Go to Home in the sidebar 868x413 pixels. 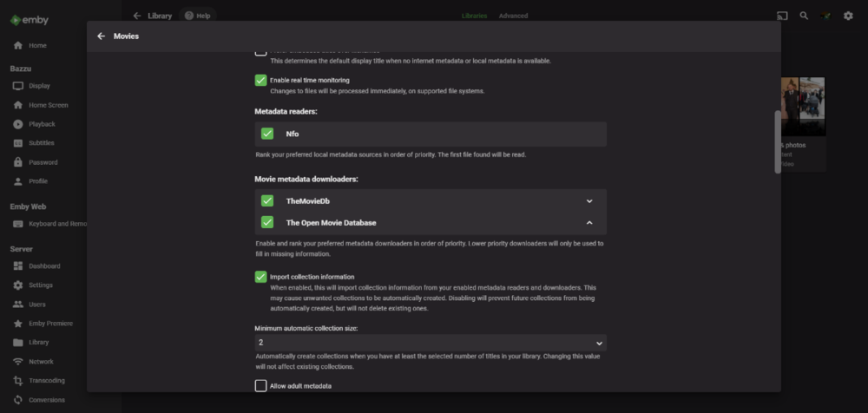37,45
